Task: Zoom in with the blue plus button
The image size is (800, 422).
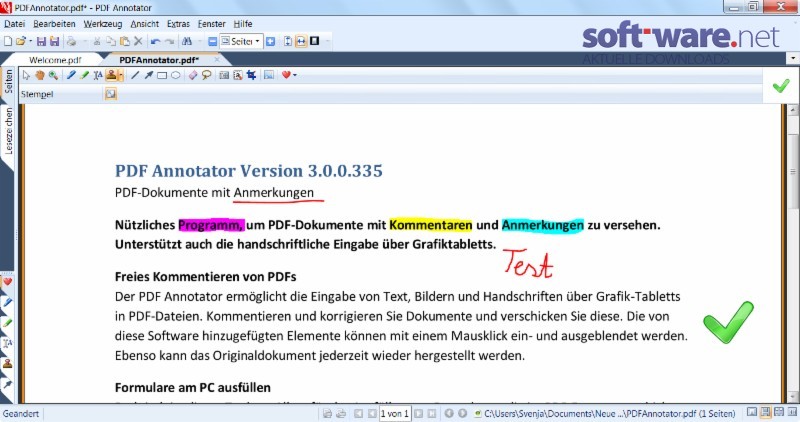Action: pos(270,41)
